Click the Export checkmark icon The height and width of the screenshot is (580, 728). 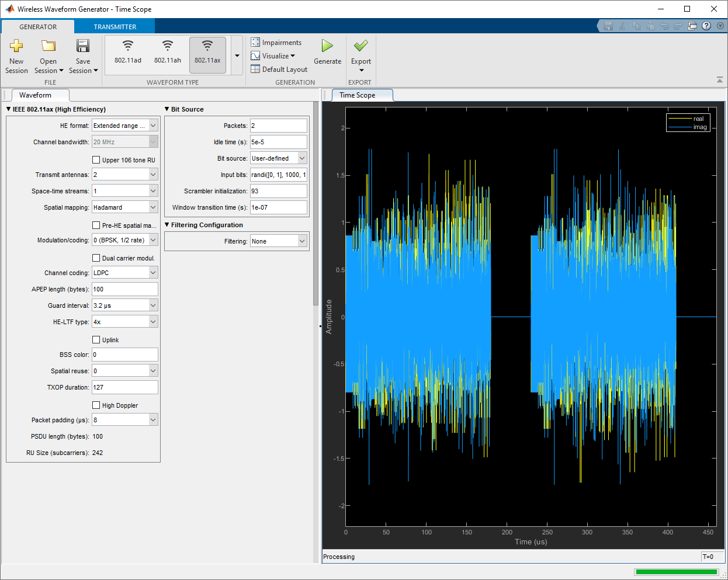(361, 46)
